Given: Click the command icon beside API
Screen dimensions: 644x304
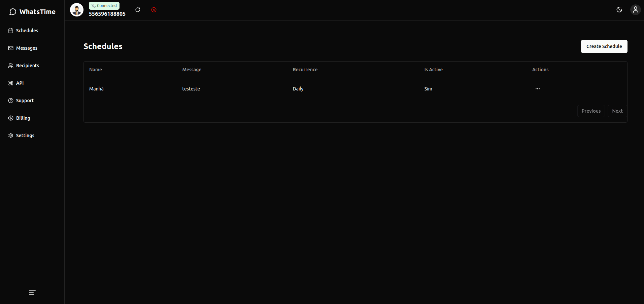Looking at the screenshot, I should (x=11, y=83).
